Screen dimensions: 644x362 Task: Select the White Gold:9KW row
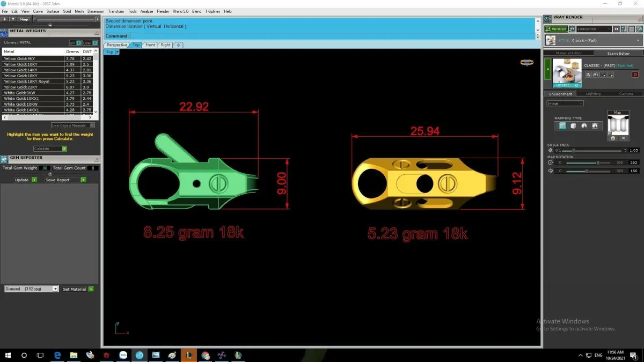click(47, 93)
